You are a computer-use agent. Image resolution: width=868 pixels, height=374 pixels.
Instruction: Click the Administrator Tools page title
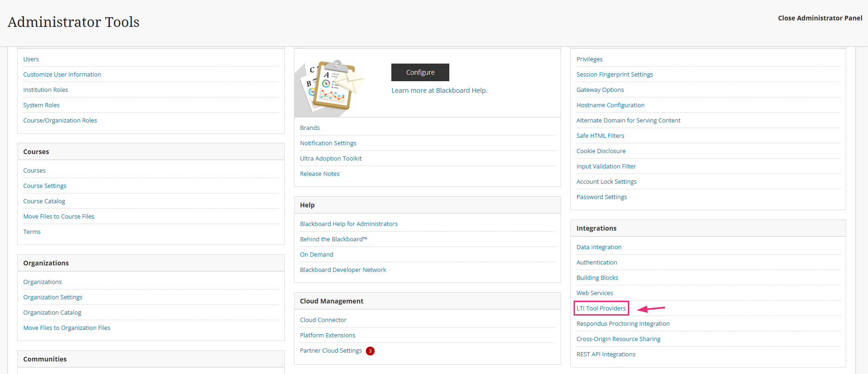73,22
